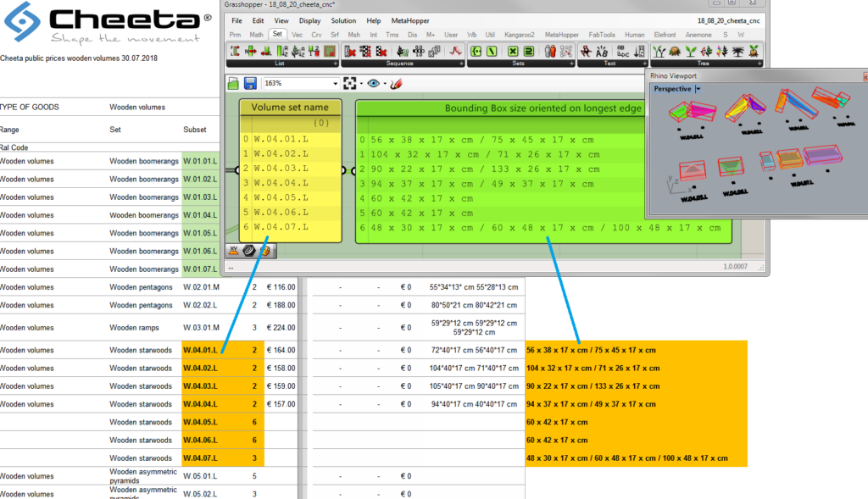The height and width of the screenshot is (499, 868).
Task: Select the W.04.03.L row in yellow panel
Action: (290, 169)
